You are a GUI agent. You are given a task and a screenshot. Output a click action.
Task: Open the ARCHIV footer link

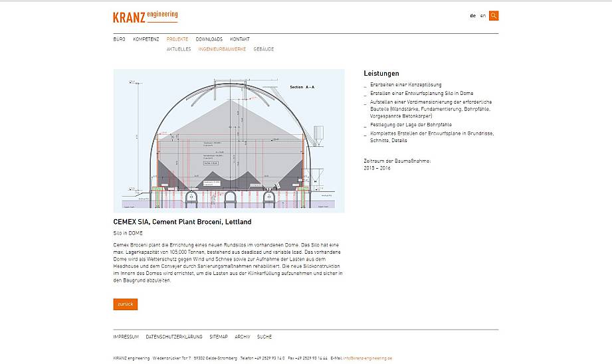pyautogui.click(x=243, y=337)
